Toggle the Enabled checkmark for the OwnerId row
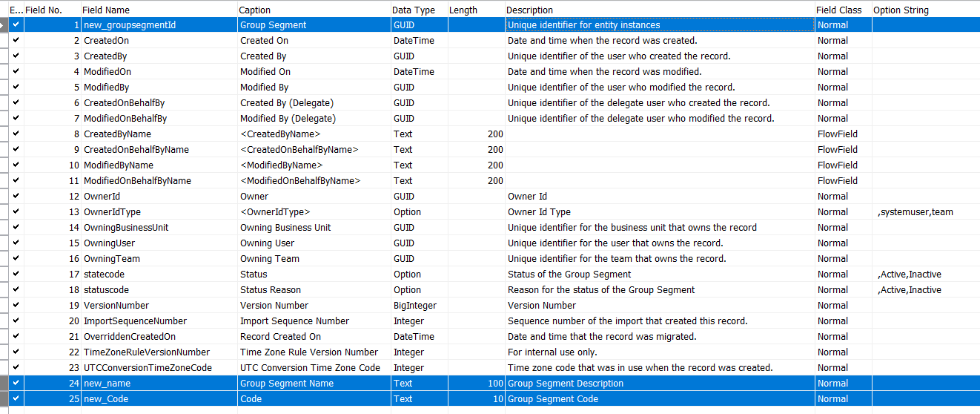 pyautogui.click(x=16, y=196)
